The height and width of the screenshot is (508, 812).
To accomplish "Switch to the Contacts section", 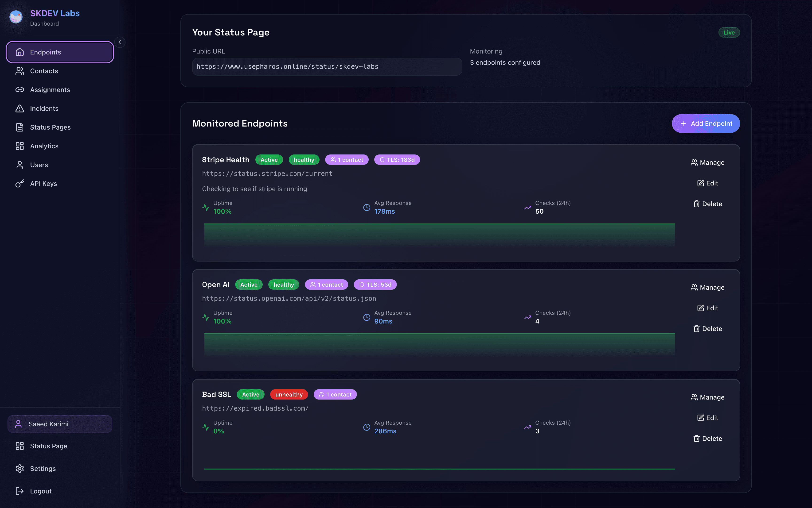I will coord(44,71).
